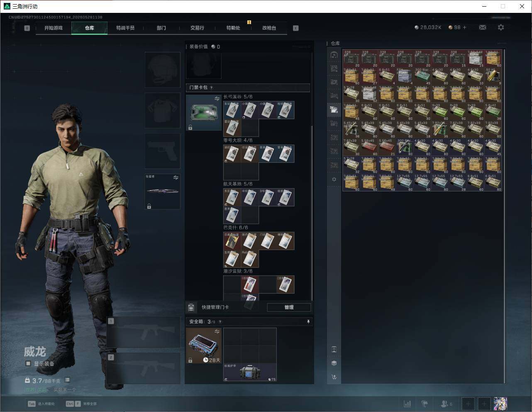Select the 300 Blackout green ammo pack, quantity 45

point(422,76)
